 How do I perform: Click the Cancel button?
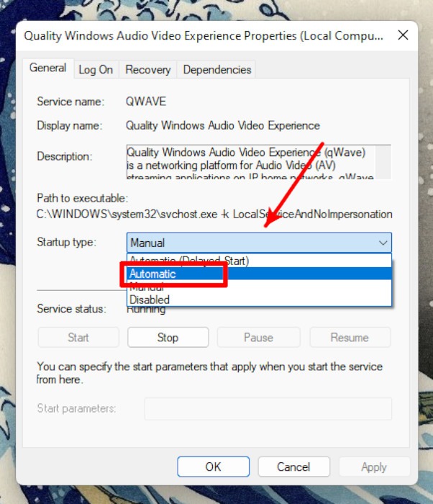(x=293, y=467)
